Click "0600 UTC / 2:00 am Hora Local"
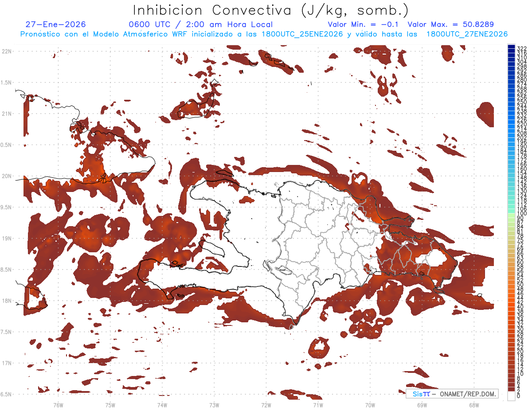Image resolution: width=532 pixels, height=411 pixels. [x=200, y=24]
